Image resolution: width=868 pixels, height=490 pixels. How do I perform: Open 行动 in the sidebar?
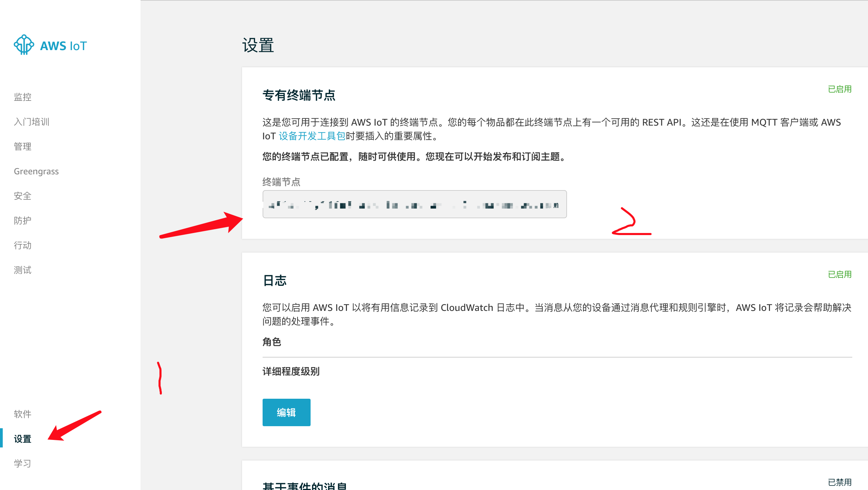22,245
